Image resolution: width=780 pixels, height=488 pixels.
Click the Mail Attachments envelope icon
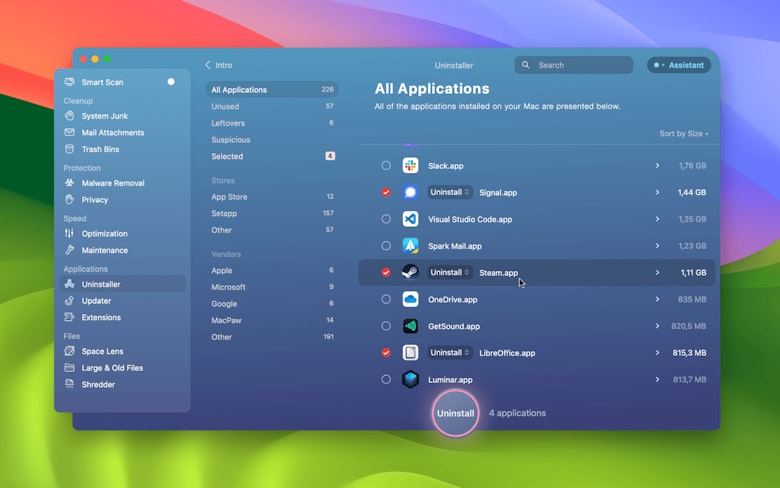click(70, 132)
